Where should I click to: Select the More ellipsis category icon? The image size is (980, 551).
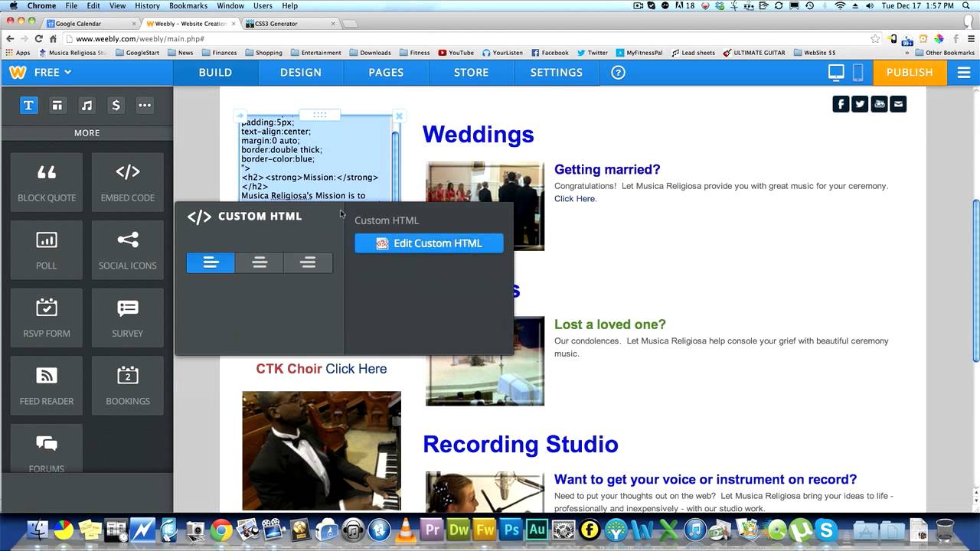tap(145, 106)
